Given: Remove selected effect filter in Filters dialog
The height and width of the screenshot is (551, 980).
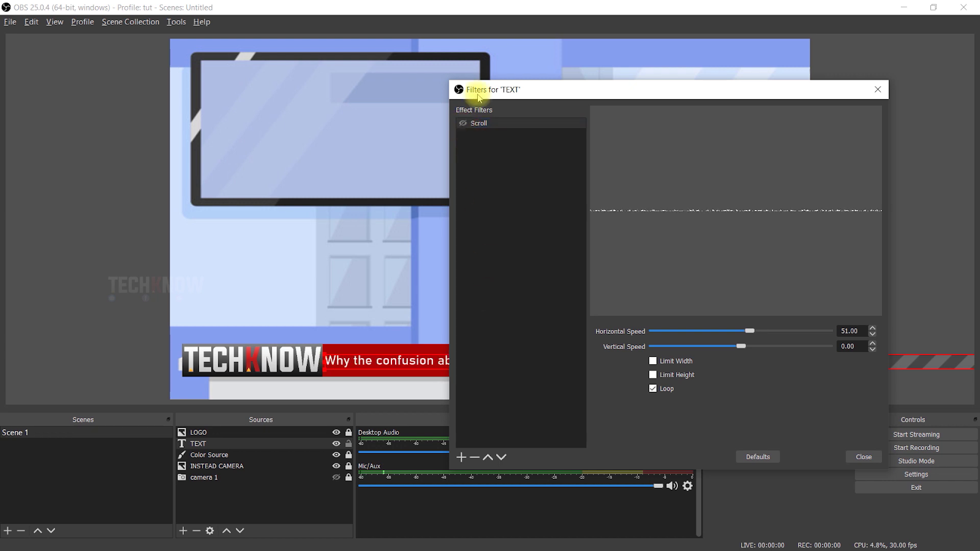Looking at the screenshot, I should (x=475, y=457).
